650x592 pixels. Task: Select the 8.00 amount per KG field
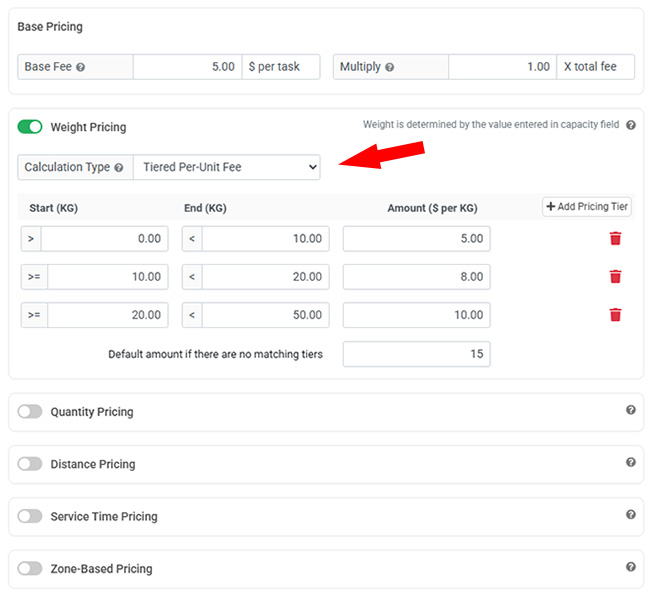416,277
